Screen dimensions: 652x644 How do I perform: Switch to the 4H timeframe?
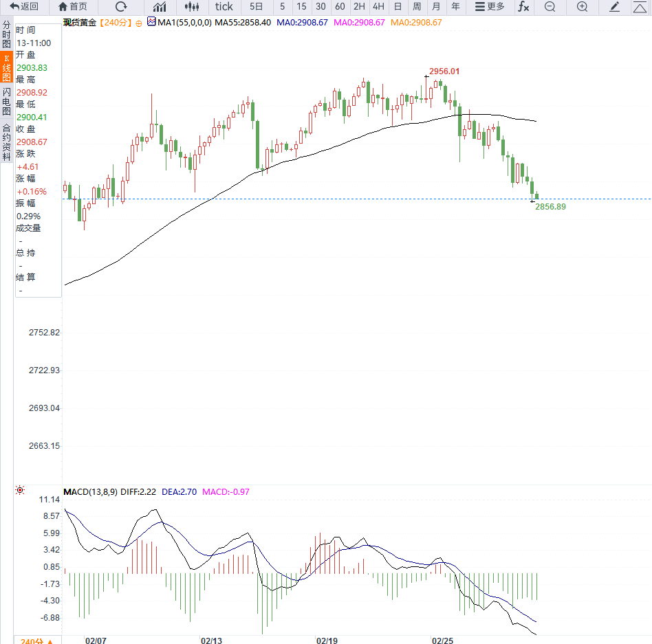click(378, 7)
